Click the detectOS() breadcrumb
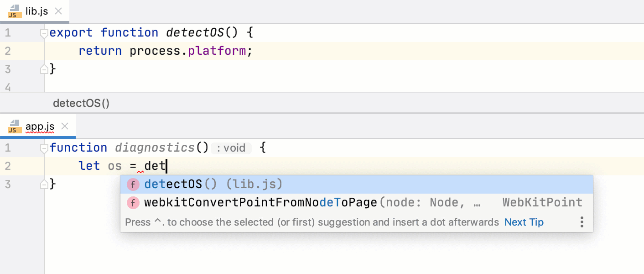This screenshot has height=274, width=644. (x=81, y=103)
